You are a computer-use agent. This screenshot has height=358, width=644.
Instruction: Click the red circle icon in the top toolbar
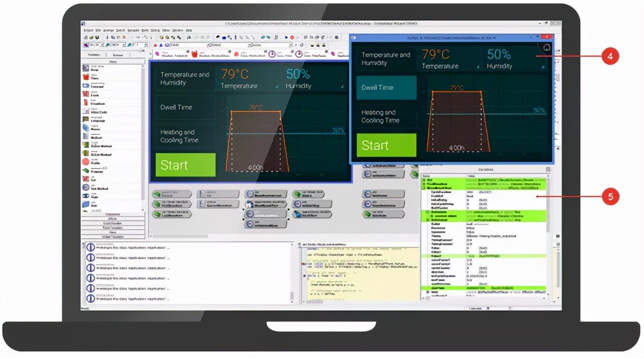[x=292, y=37]
